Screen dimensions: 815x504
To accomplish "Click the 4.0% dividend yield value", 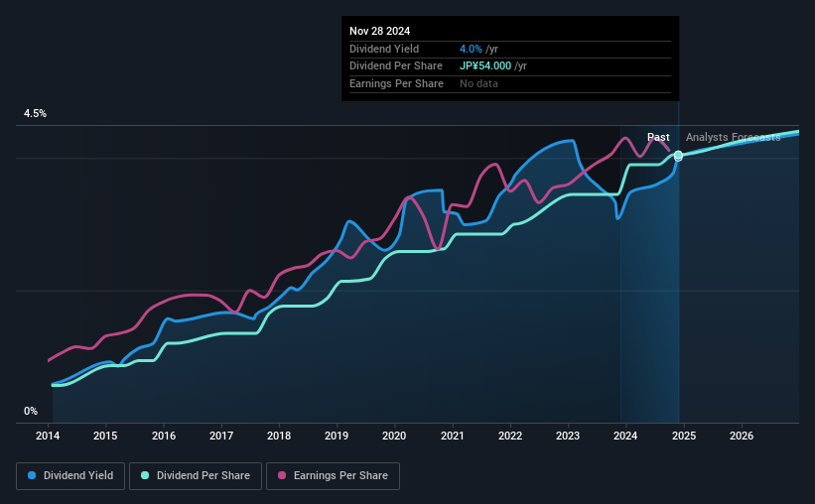I will 471,49.
